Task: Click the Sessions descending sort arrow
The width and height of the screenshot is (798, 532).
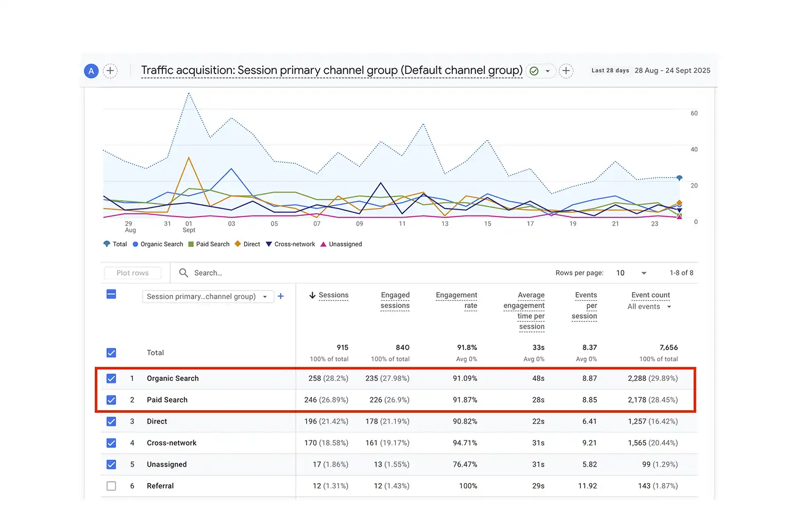Action: click(x=312, y=295)
